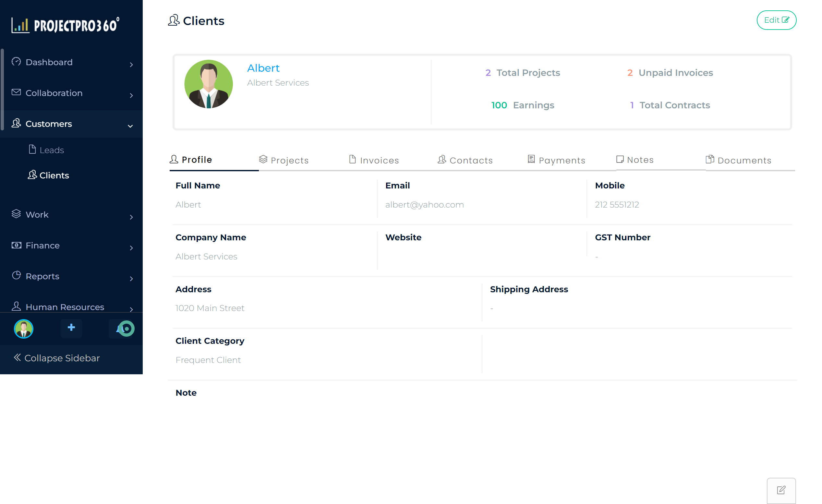Image resolution: width=822 pixels, height=504 pixels.
Task: Click the Albert Services subtitle under client name
Action: point(278,83)
